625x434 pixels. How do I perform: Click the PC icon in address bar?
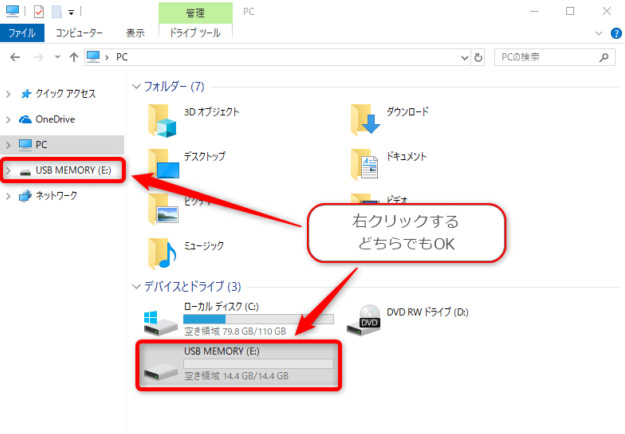click(93, 57)
